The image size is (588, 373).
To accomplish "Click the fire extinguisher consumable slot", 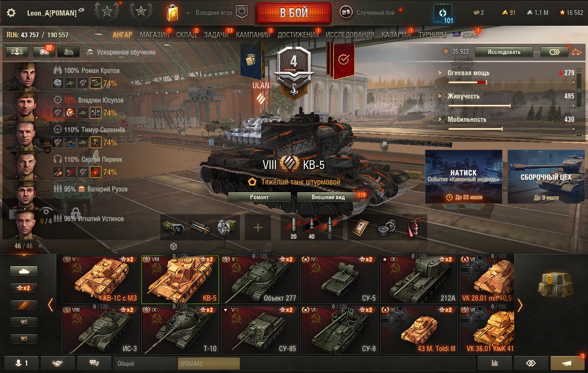I will (414, 227).
